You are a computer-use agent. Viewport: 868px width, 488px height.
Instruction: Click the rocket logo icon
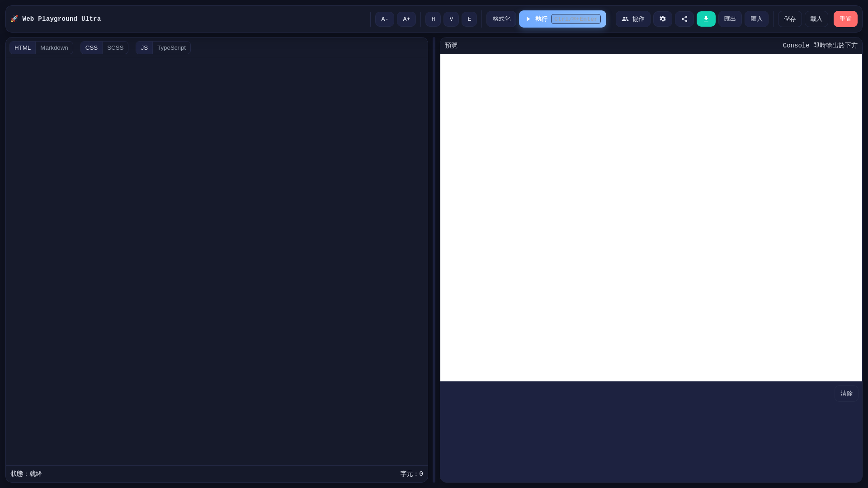coord(14,19)
